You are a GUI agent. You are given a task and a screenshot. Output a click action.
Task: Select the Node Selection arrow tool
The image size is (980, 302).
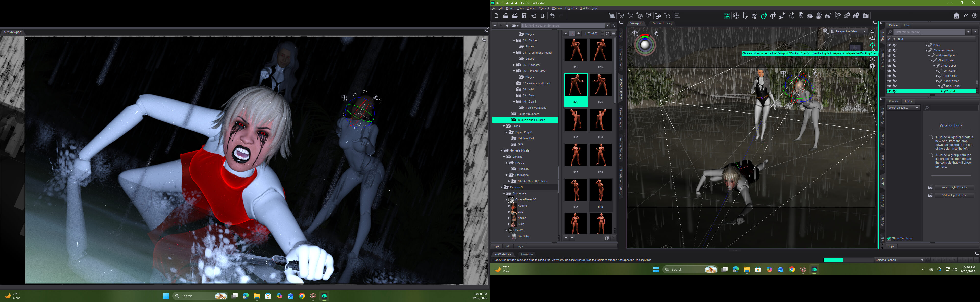click(745, 16)
